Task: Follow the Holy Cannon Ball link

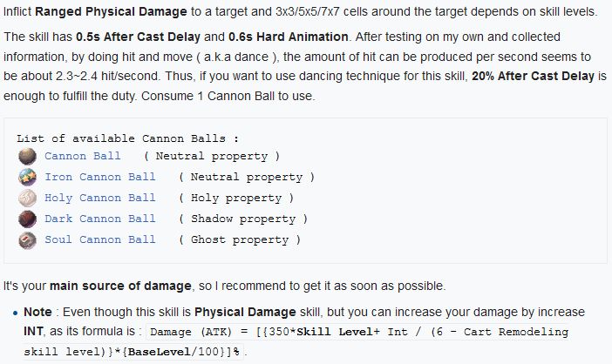Action: pyautogui.click(x=100, y=198)
